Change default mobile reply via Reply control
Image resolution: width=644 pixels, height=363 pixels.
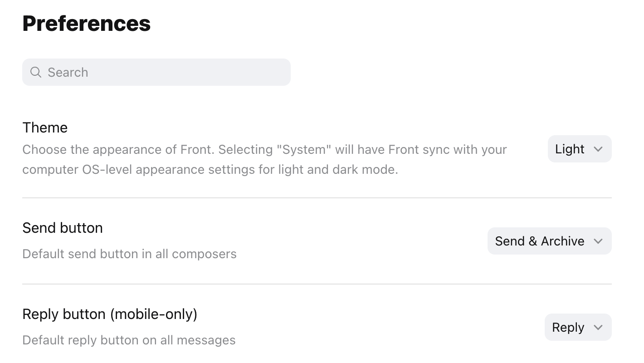[x=577, y=327]
